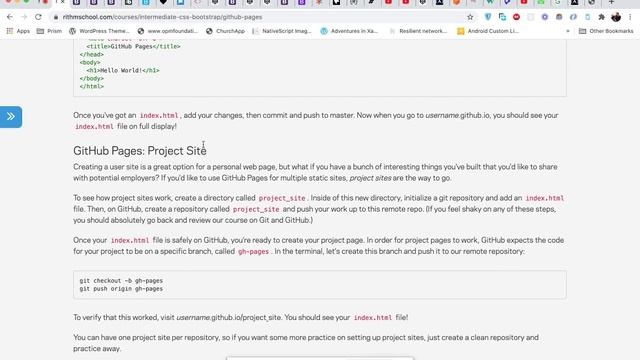This screenshot has width=640, height=360.
Task: Show hidden bookmarks with the overflow chevron
Action: 568,31
